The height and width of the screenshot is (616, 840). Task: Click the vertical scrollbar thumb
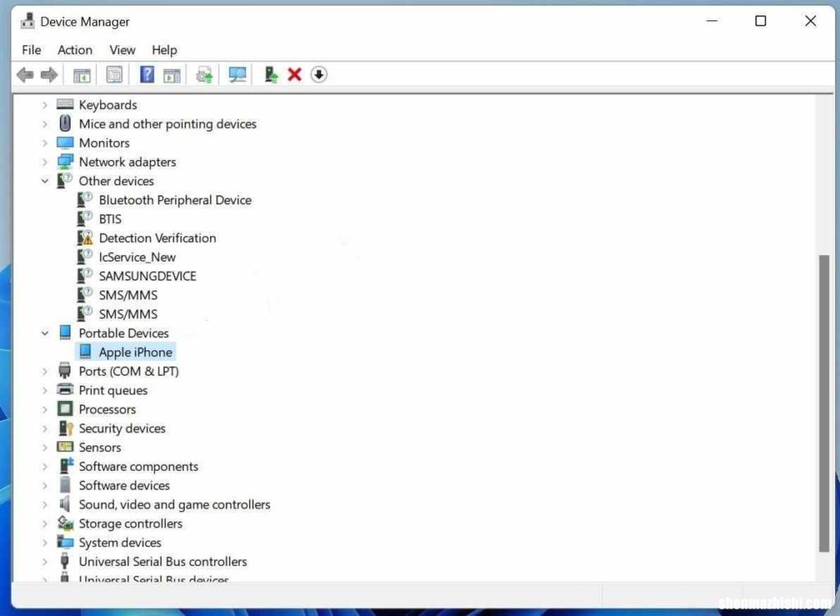click(x=824, y=404)
